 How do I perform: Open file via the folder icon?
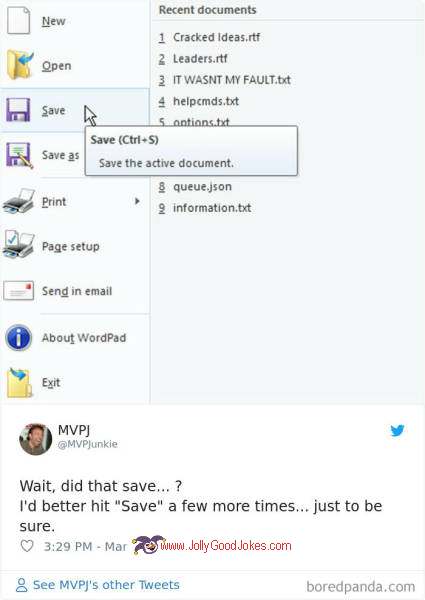tap(19, 65)
